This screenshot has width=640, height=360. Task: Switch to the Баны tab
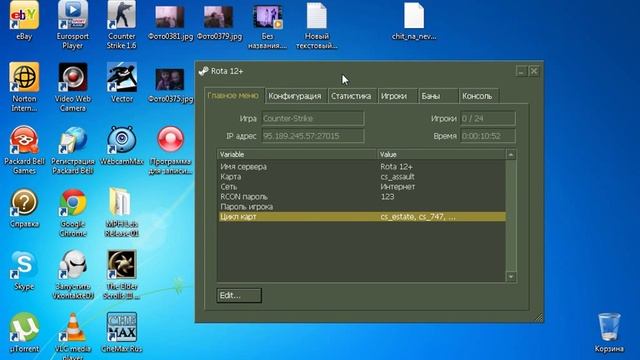[x=438, y=96]
